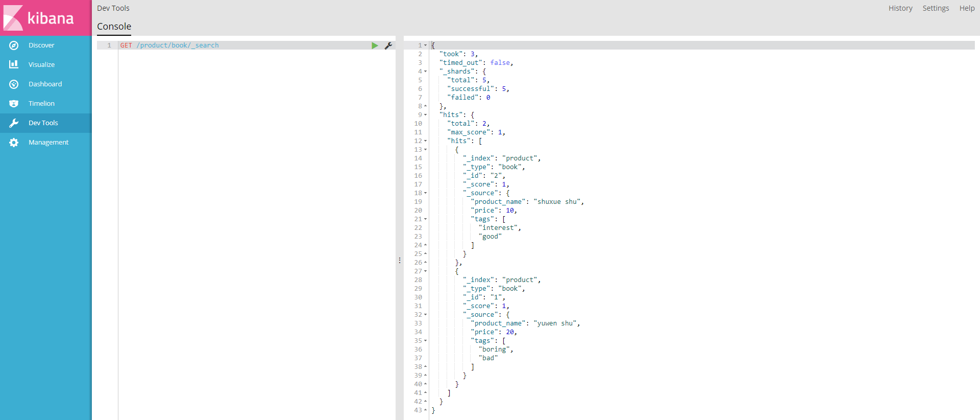Open Help panel
The image size is (980, 420).
point(967,8)
